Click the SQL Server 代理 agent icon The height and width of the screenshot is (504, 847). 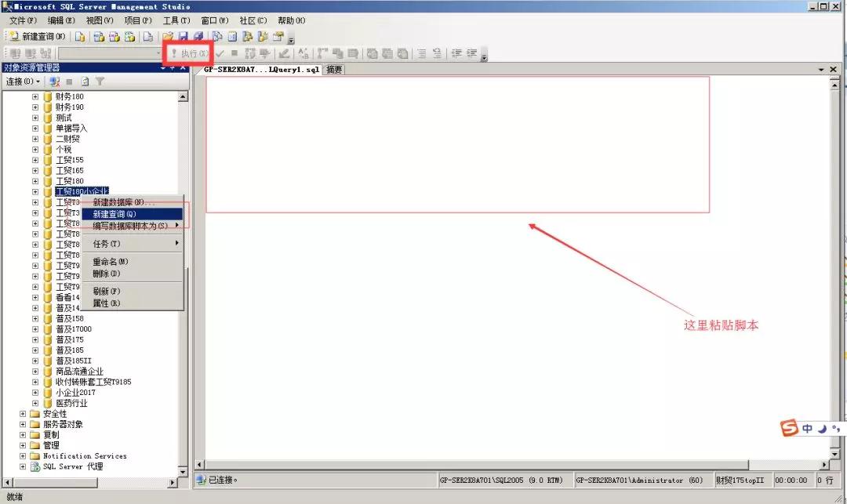35,466
